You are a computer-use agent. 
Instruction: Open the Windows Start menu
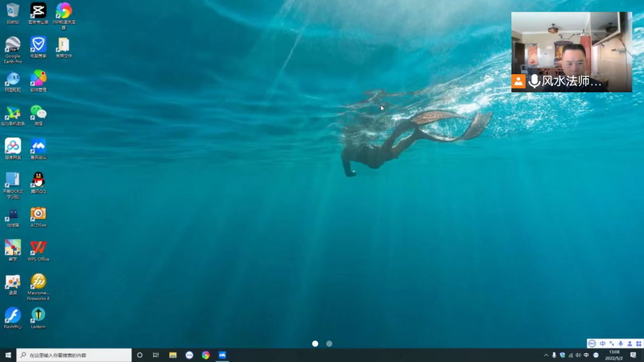click(x=8, y=355)
